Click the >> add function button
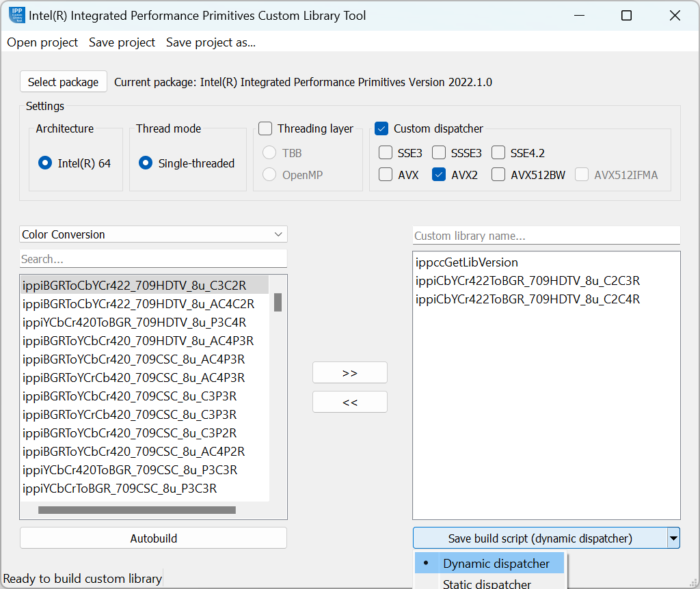The image size is (700, 589). click(349, 372)
